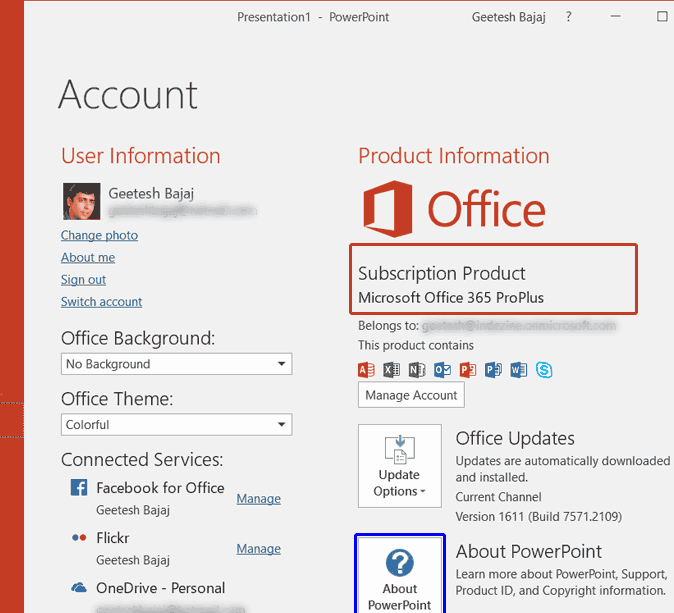Click the Geetesh Bajaj profile photo
Image resolution: width=674 pixels, height=613 pixels.
pyautogui.click(x=82, y=201)
